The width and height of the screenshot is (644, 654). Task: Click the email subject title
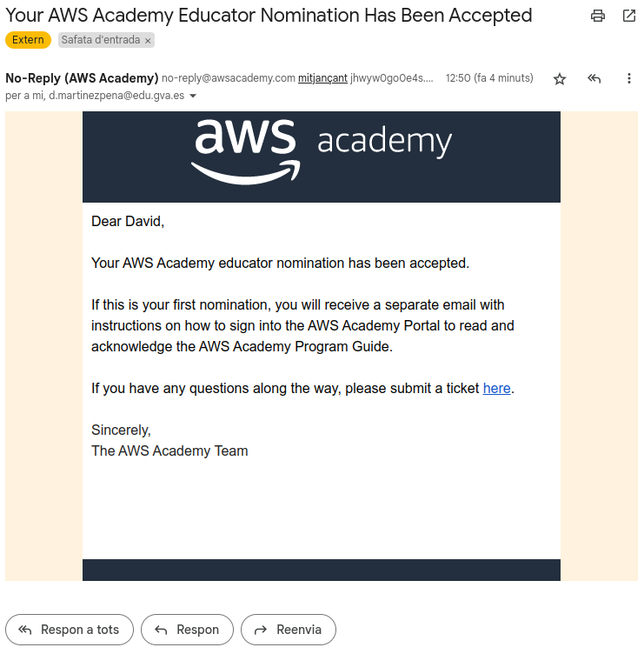[x=269, y=16]
